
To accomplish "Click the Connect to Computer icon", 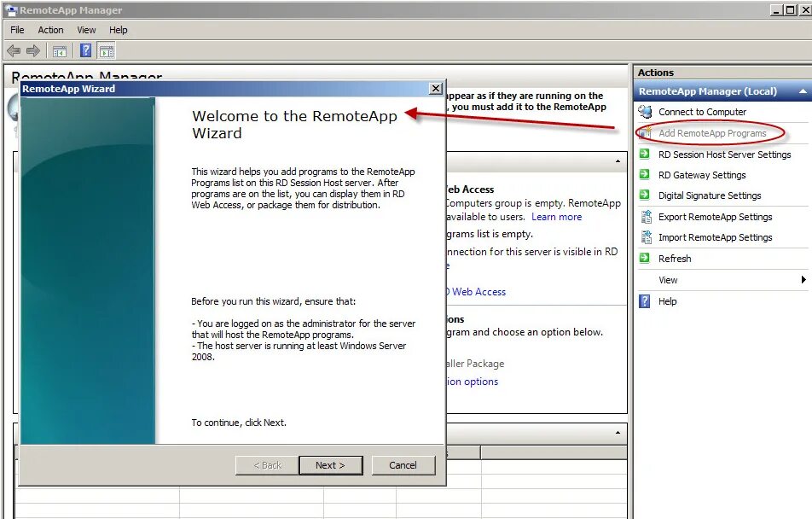I will pos(645,112).
